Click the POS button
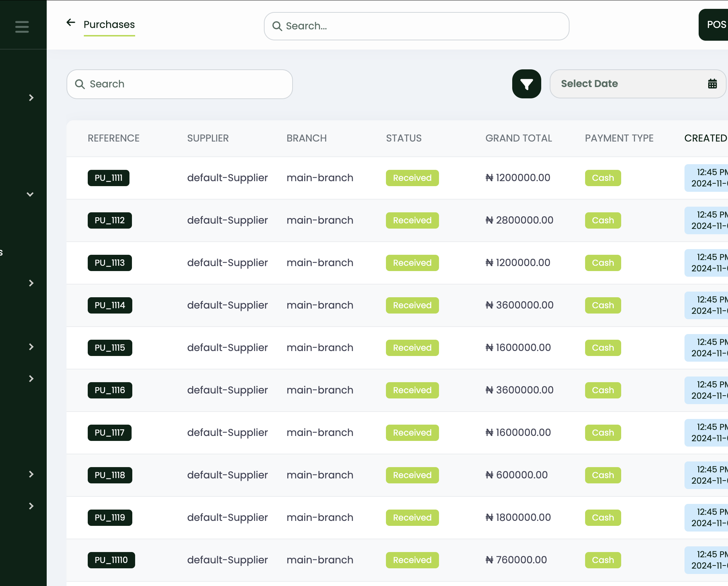Image resolution: width=728 pixels, height=586 pixels. click(x=716, y=25)
